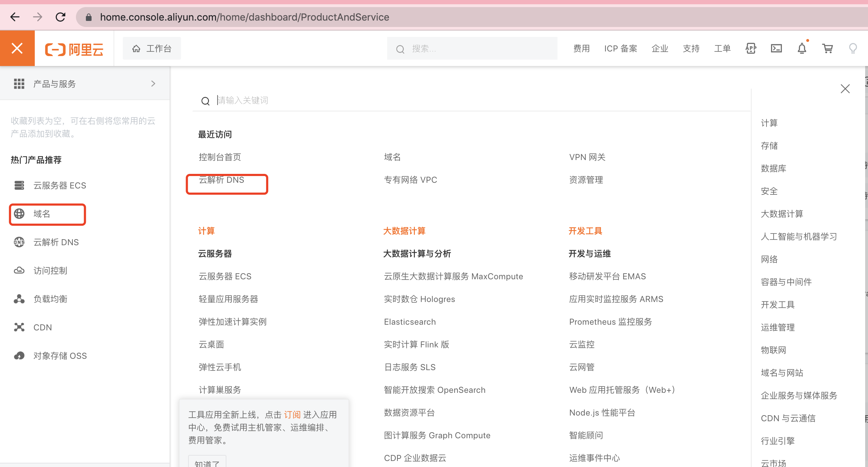
Task: Dismiss the popup with 知道了
Action: 207,462
